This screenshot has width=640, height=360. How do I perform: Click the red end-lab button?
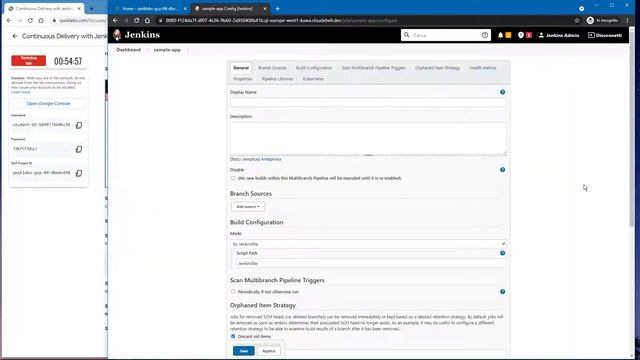coord(29,61)
